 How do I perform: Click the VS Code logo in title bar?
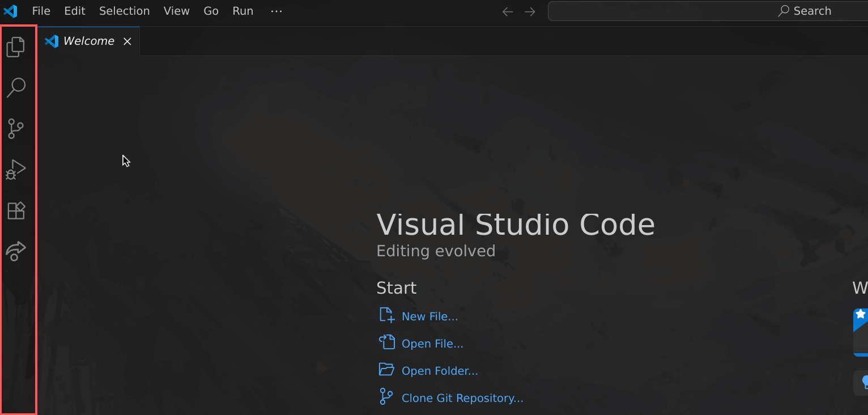[x=10, y=11]
